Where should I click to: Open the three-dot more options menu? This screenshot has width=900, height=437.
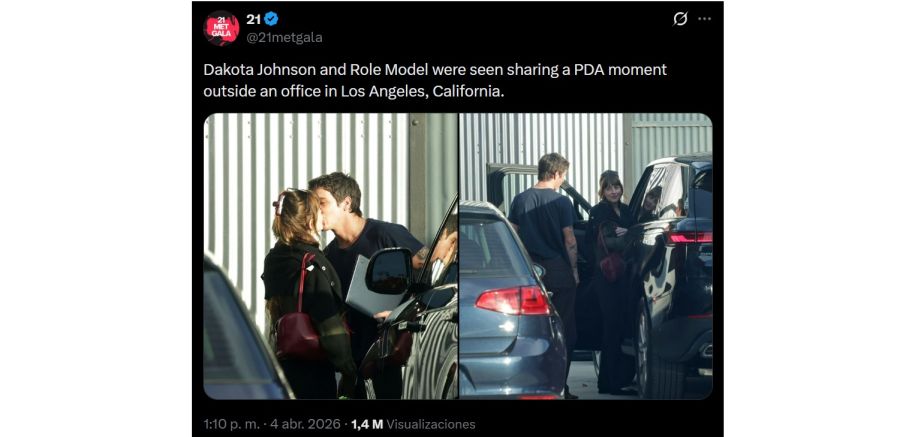click(x=705, y=19)
